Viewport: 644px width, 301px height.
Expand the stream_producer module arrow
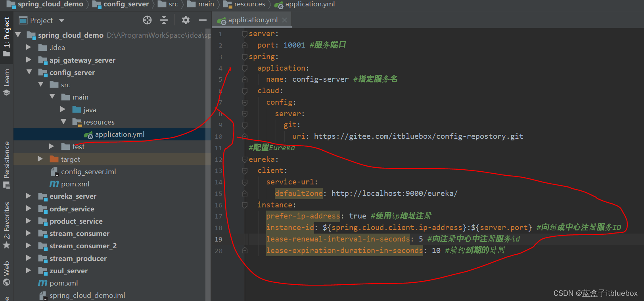click(x=29, y=258)
